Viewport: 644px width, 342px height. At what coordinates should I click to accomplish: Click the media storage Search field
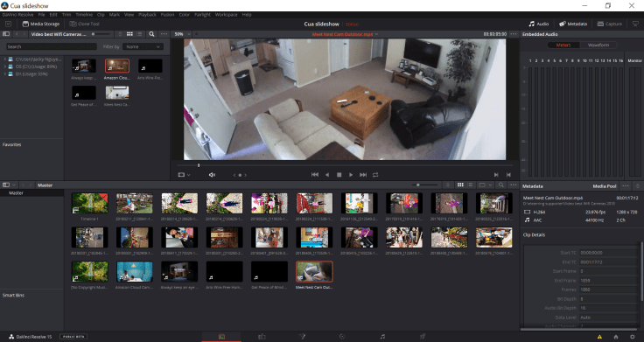[x=52, y=47]
